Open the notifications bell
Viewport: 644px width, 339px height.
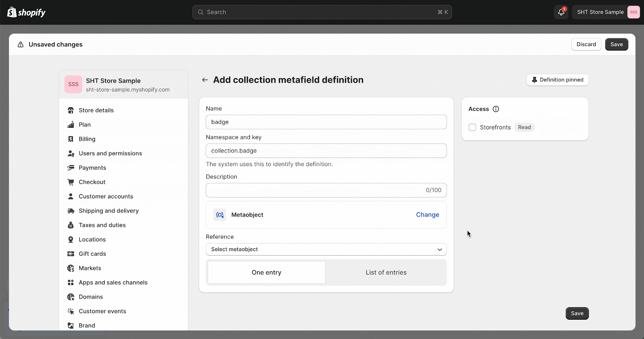click(x=561, y=12)
